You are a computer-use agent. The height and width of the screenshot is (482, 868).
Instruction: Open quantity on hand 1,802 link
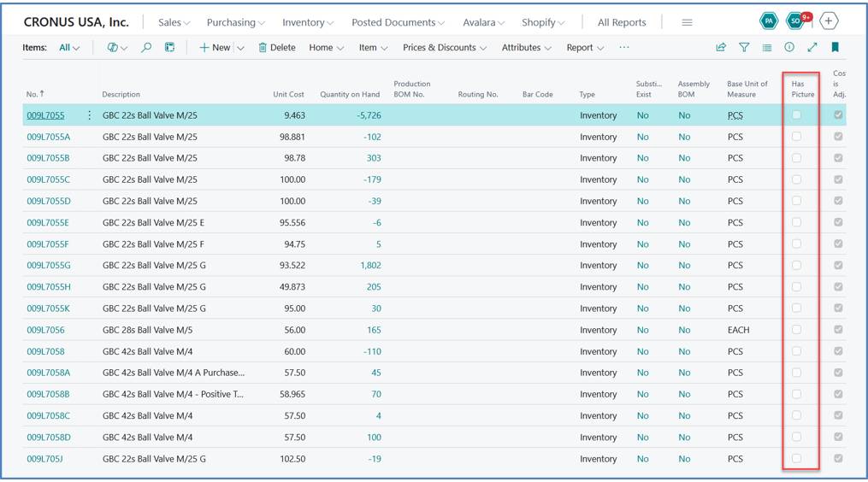[370, 266]
